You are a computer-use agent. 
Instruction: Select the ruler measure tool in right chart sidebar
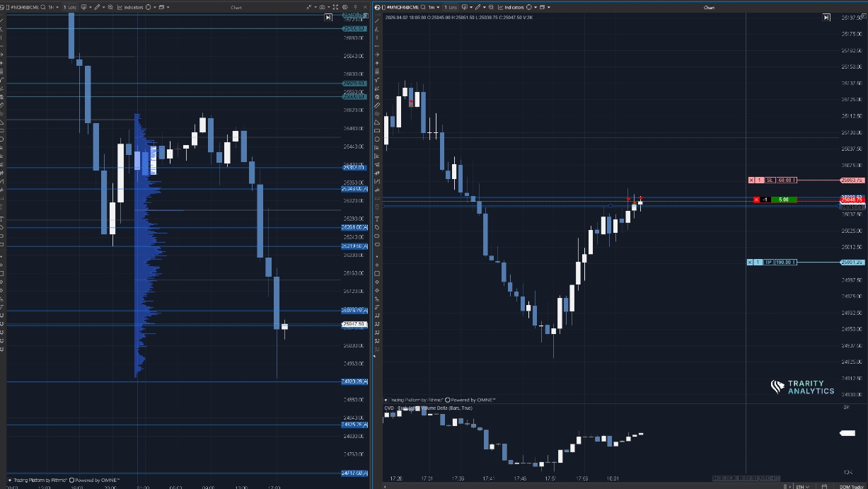pos(377,105)
